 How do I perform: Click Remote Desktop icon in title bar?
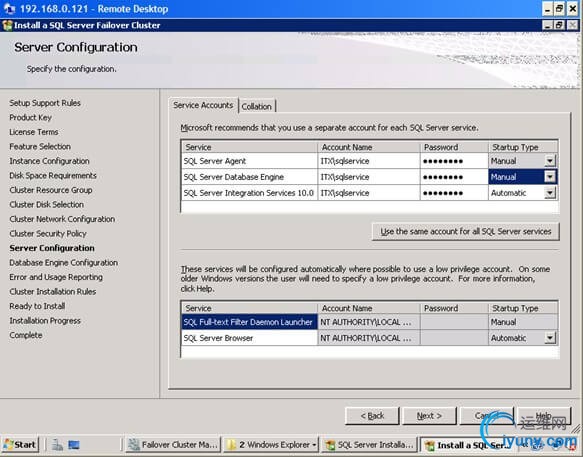coord(9,9)
